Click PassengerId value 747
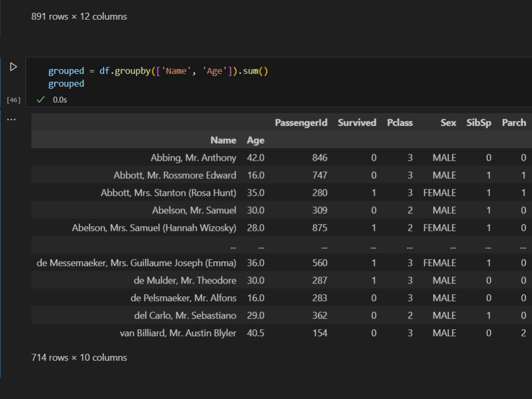This screenshot has width=532, height=399. click(x=320, y=175)
